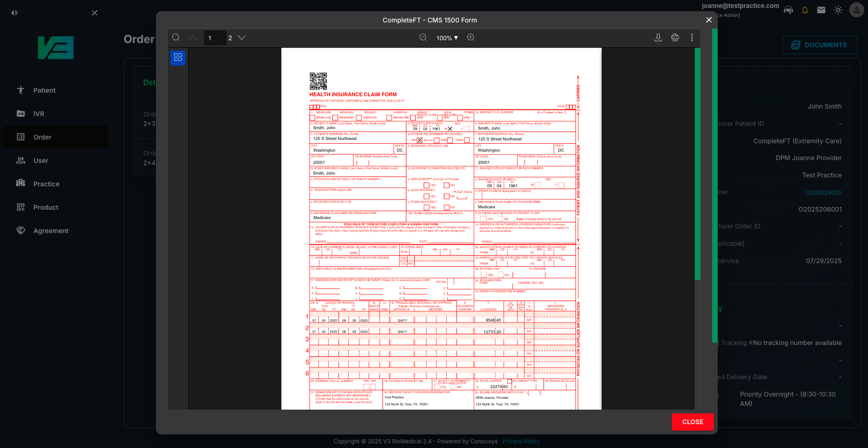Open the DOCUMENTS button
Screen dimensions: 868x448
coord(819,45)
